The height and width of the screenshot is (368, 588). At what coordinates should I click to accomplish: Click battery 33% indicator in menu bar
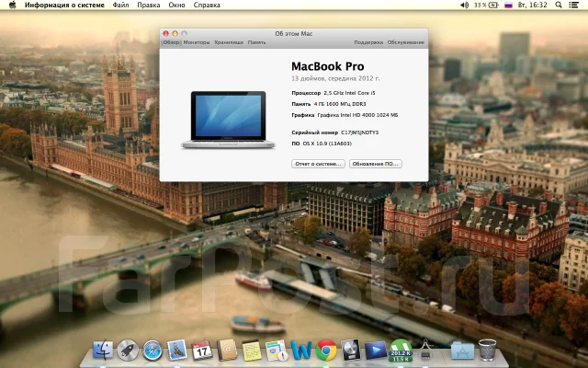(x=486, y=5)
